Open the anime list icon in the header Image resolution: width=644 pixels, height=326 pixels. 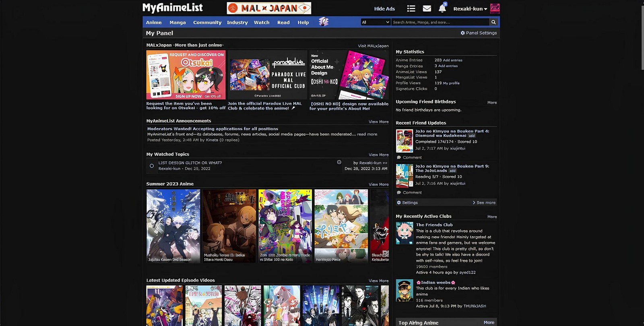coord(411,8)
